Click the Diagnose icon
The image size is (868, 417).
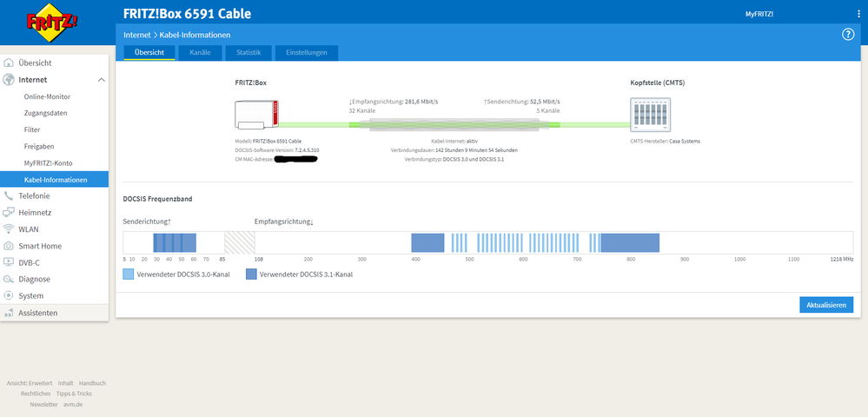point(9,279)
